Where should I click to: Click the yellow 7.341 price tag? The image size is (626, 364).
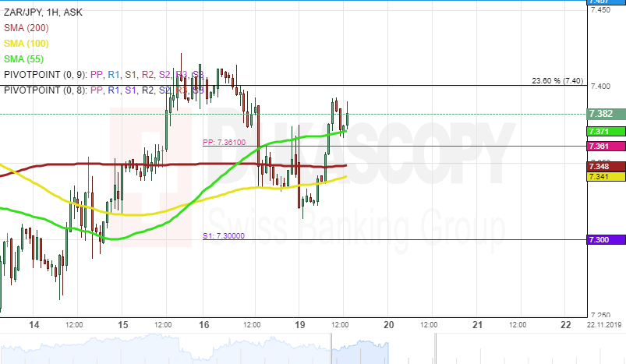click(606, 176)
